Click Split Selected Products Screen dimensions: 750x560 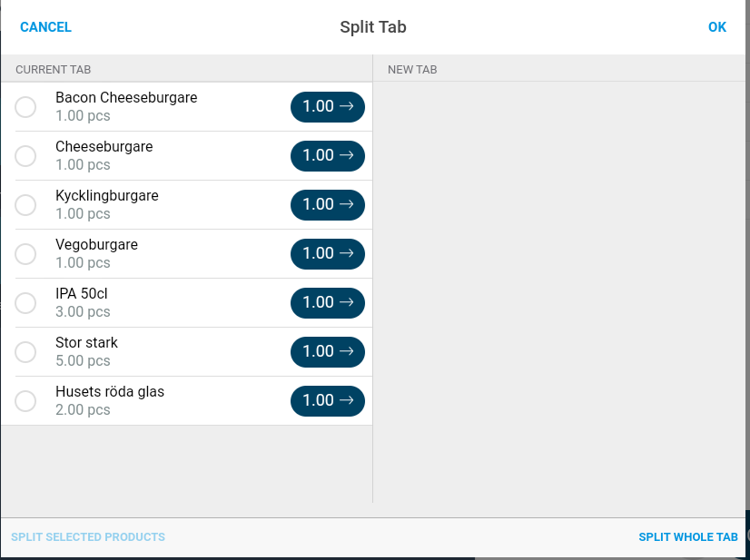tap(88, 537)
